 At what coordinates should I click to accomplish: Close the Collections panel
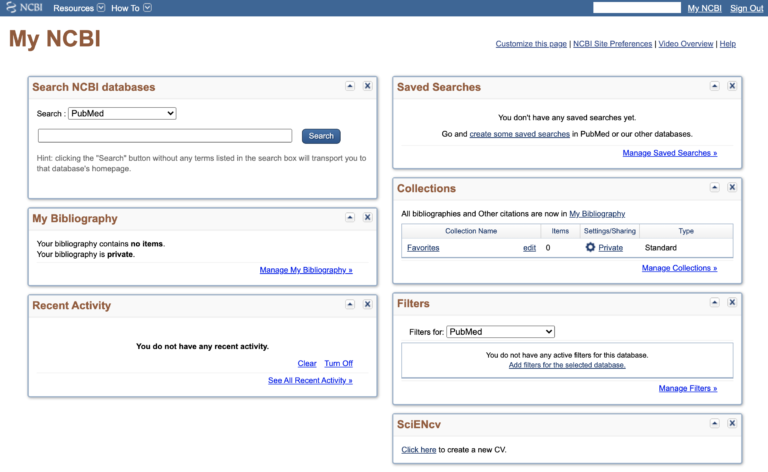[x=732, y=188]
